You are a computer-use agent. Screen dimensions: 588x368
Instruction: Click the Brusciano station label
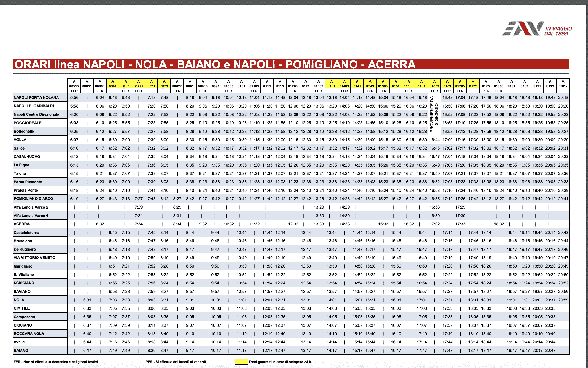tap(23, 241)
